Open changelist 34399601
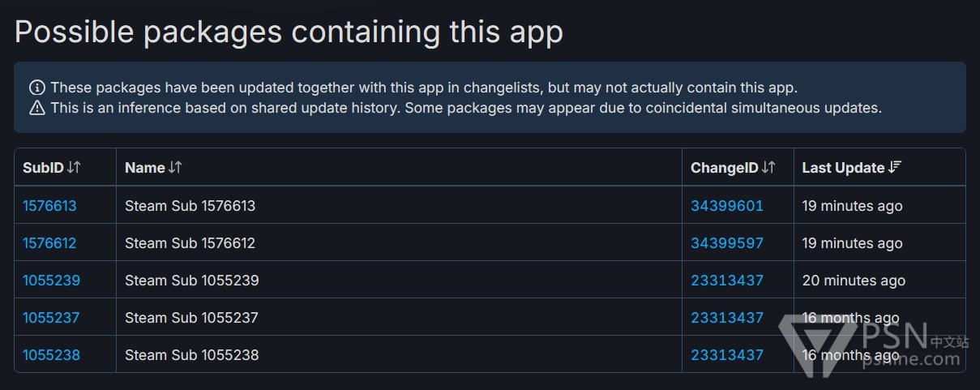The height and width of the screenshot is (390, 980). [x=727, y=206]
